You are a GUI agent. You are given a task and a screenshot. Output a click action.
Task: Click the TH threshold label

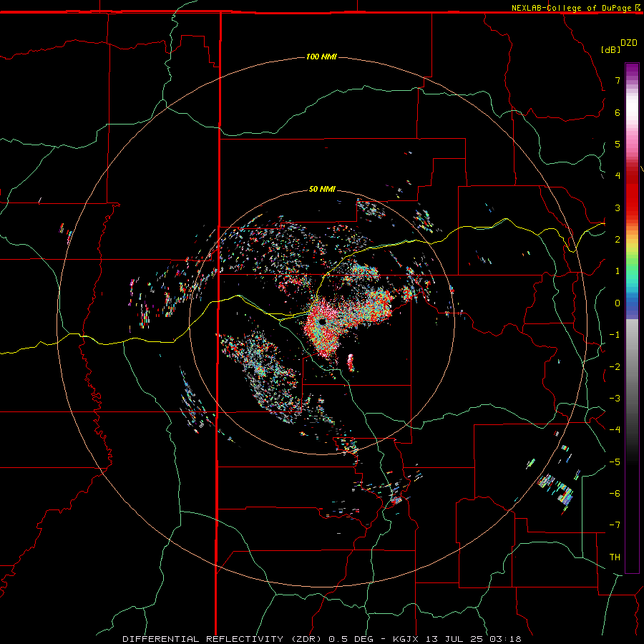click(615, 557)
